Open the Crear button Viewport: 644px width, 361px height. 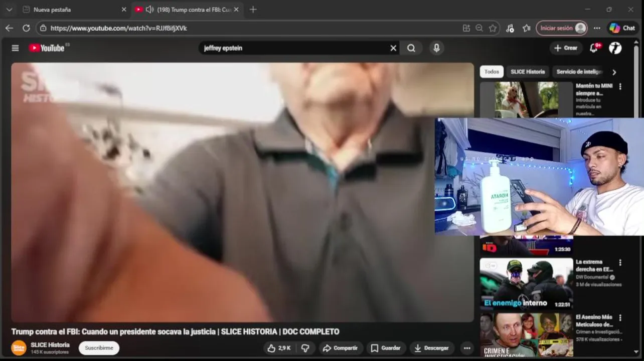pos(566,48)
